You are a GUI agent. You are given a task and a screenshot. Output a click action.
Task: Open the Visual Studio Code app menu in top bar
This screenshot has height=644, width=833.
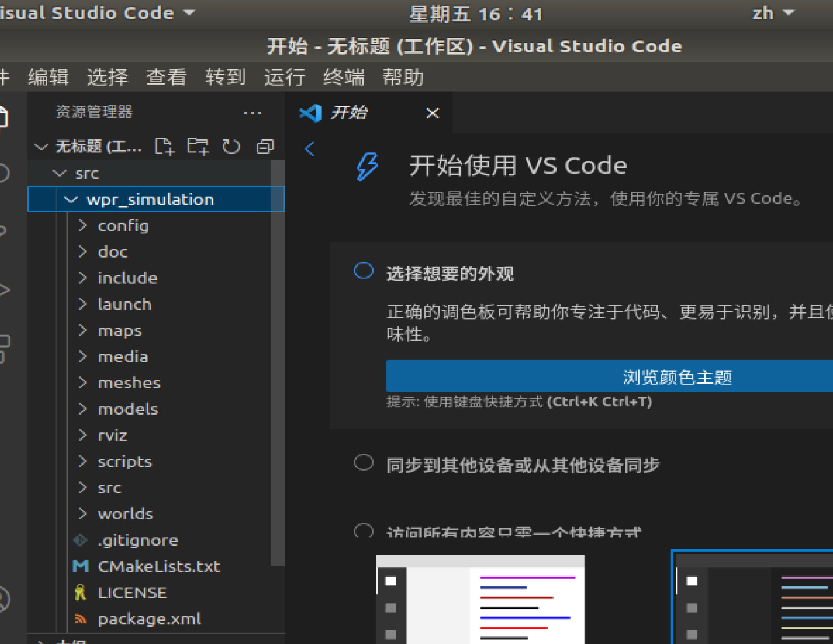point(98,13)
